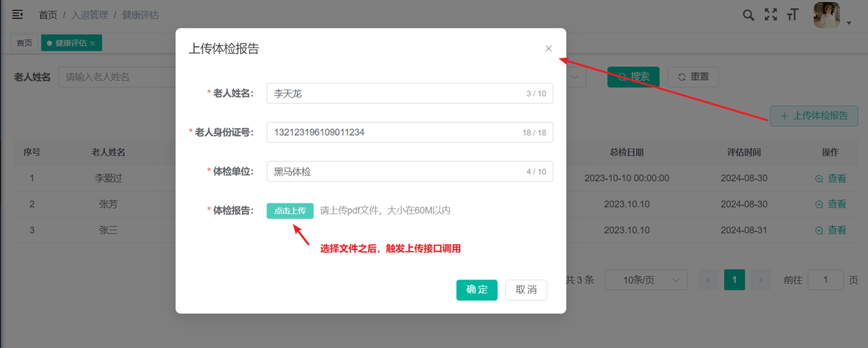This screenshot has width=868, height=348.
Task: Click the date cell 2023-10-10 00:00:00
Action: 627,178
